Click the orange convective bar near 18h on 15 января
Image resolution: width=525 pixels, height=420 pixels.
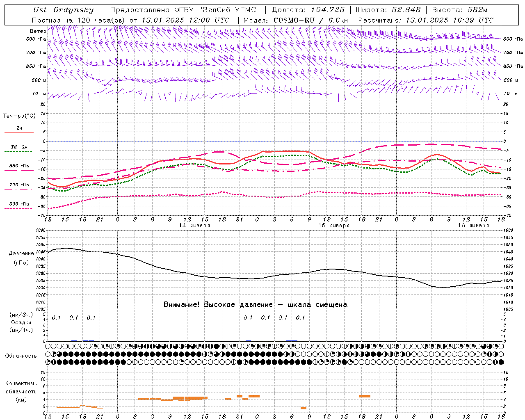coord(365,396)
